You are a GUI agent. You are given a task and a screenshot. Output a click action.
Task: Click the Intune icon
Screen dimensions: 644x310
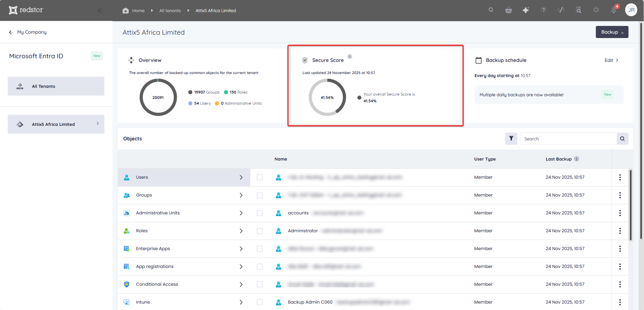click(x=127, y=302)
